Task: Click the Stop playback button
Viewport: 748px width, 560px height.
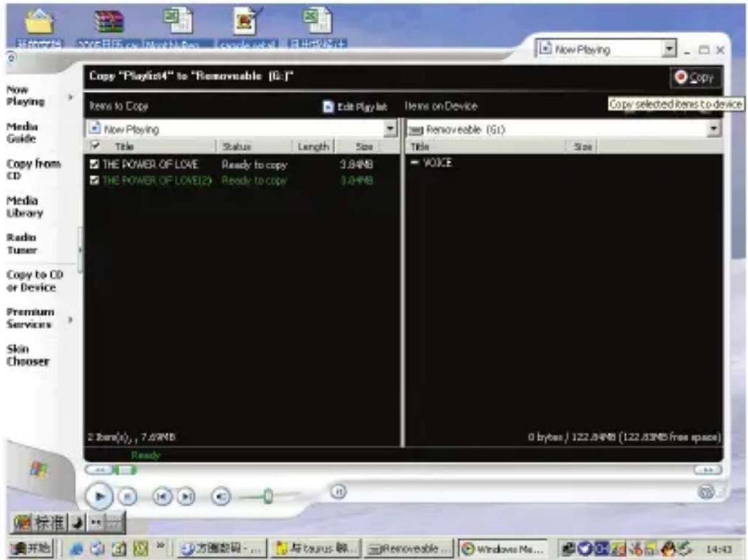Action: (x=128, y=496)
